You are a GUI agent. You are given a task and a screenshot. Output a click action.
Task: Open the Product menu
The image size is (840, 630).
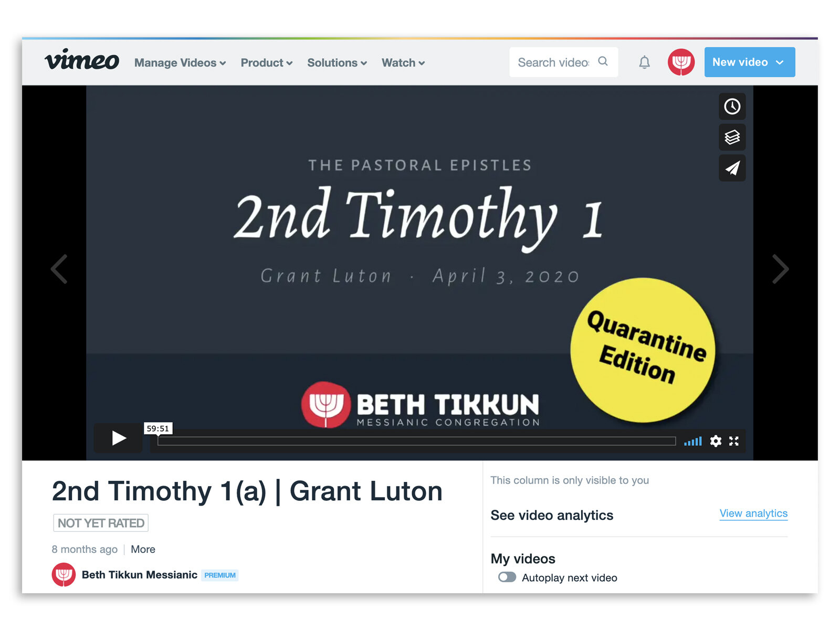click(266, 62)
